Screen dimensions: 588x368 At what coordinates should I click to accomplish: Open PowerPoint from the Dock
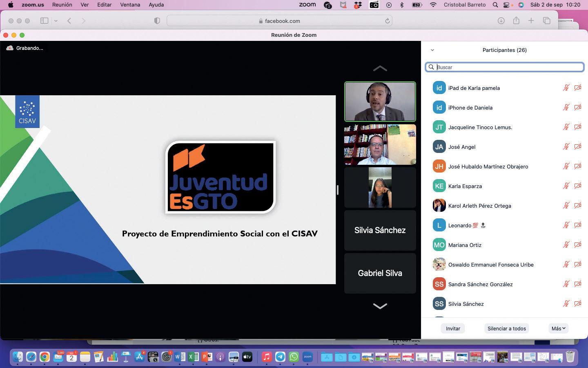coord(207,357)
